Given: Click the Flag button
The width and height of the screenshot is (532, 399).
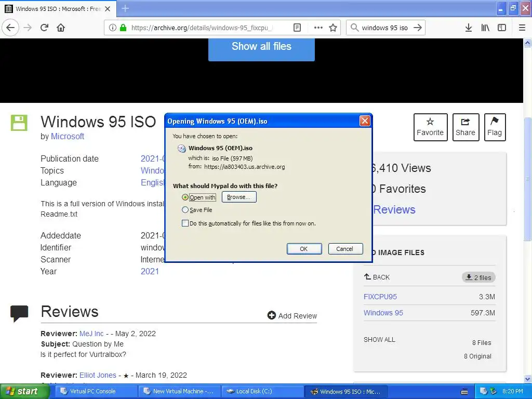Looking at the screenshot, I should (x=495, y=127).
